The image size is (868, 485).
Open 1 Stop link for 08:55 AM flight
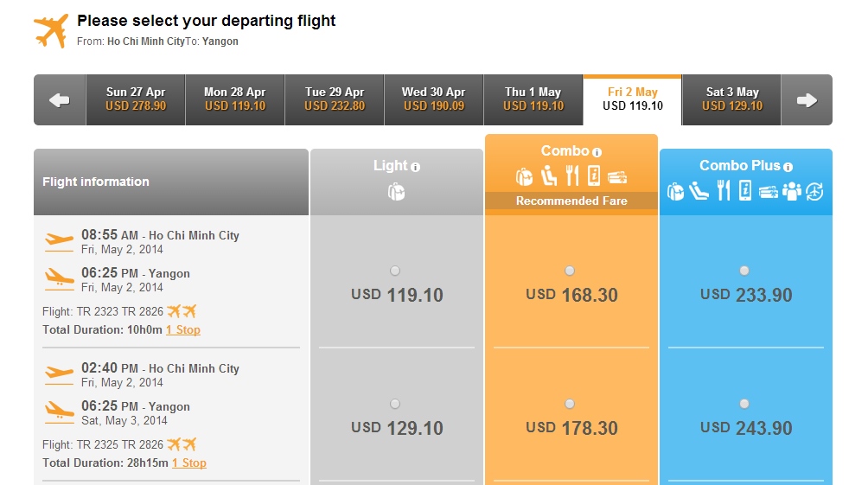[x=183, y=330]
